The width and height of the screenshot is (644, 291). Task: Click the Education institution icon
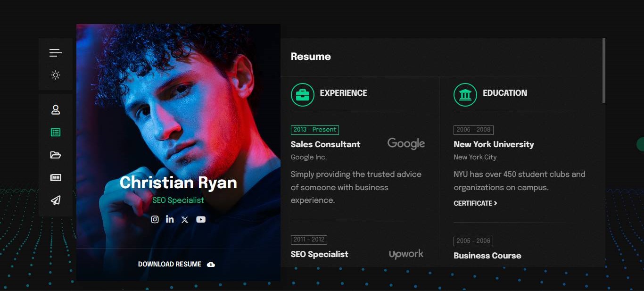[465, 95]
